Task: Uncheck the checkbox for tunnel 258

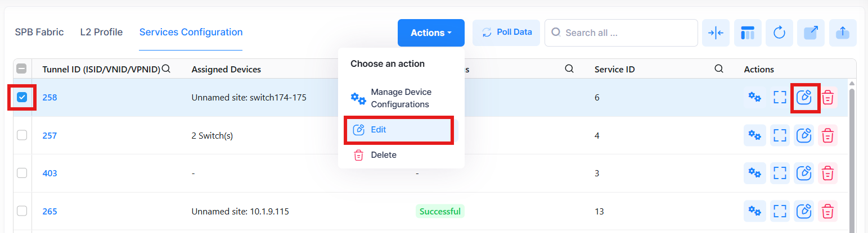Action: coord(23,97)
